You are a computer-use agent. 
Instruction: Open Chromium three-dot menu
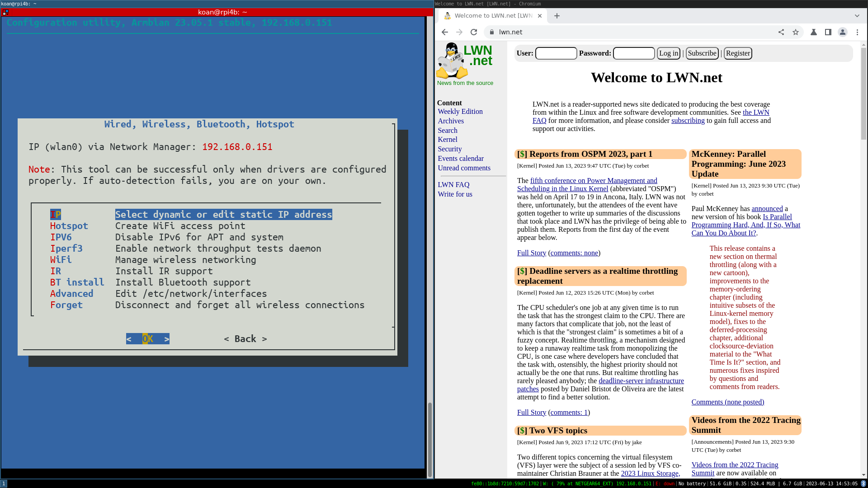[x=857, y=32]
